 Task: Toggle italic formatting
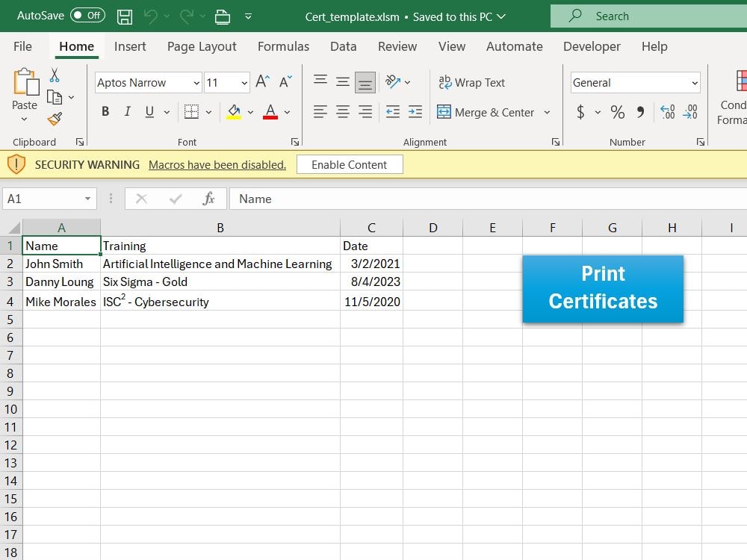pos(127,111)
